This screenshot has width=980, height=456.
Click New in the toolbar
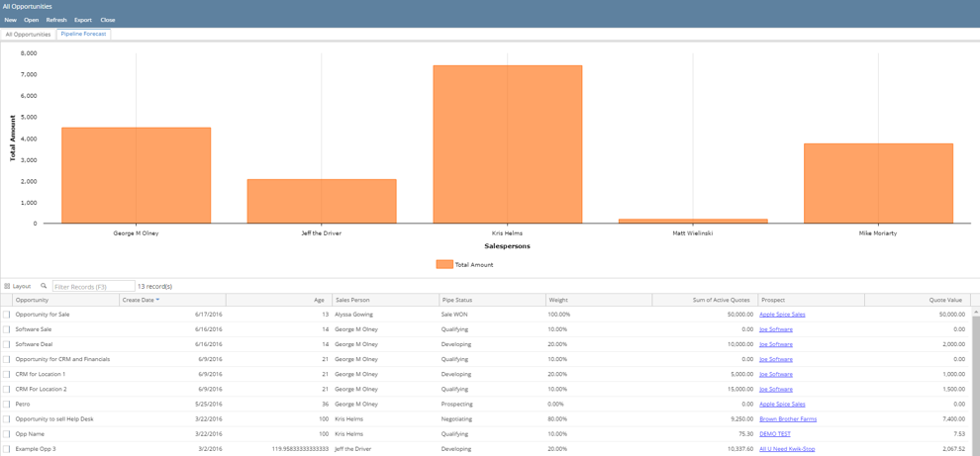pos(11,20)
